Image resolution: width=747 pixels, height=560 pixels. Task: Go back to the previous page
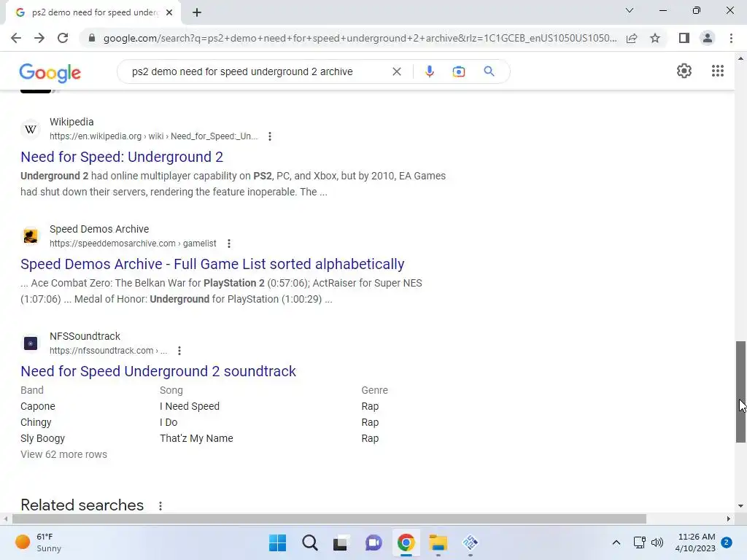[16, 38]
